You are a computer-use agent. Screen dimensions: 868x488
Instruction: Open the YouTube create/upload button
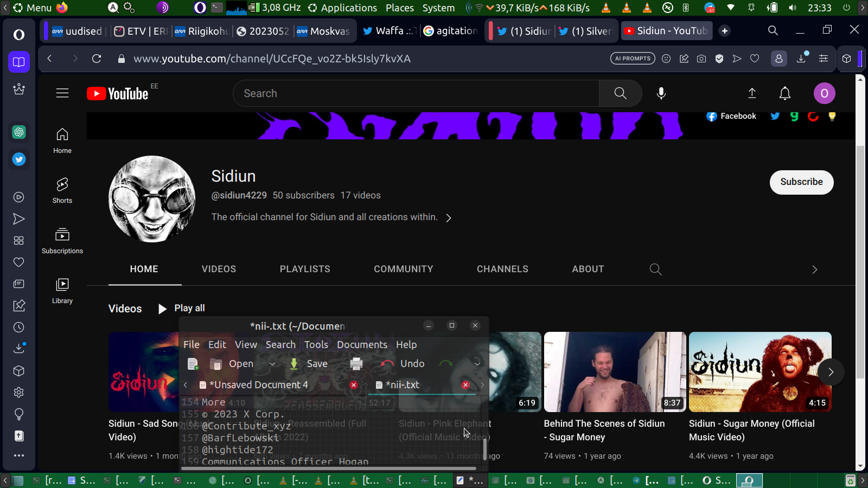pyautogui.click(x=752, y=93)
